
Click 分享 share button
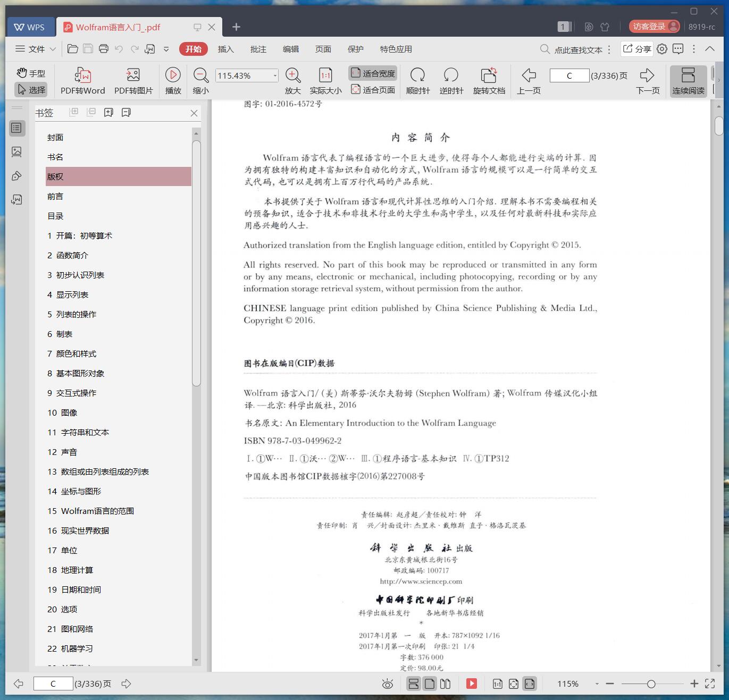click(636, 49)
